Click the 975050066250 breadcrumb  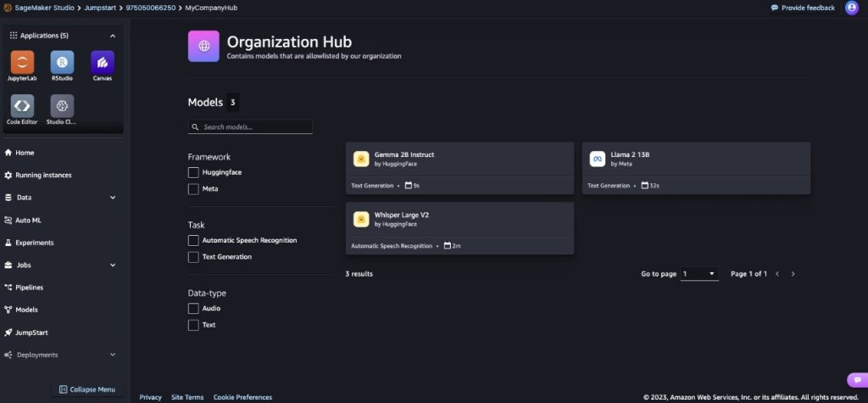[151, 8]
